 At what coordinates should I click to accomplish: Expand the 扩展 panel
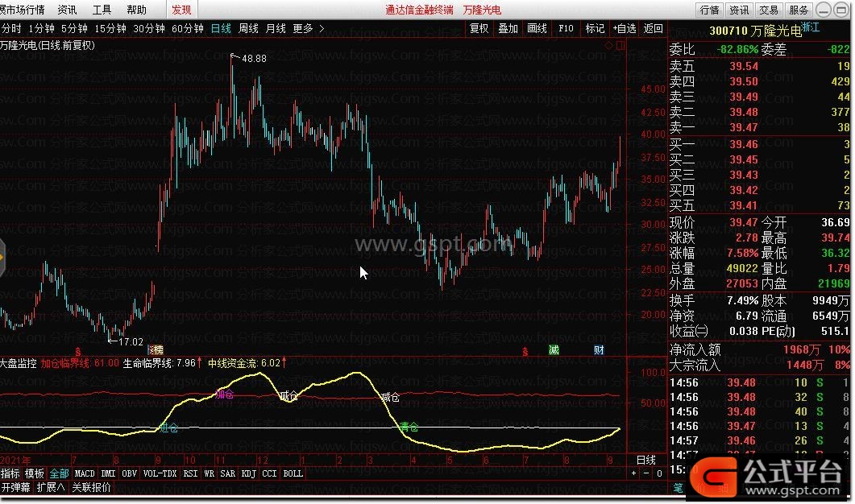(51, 487)
